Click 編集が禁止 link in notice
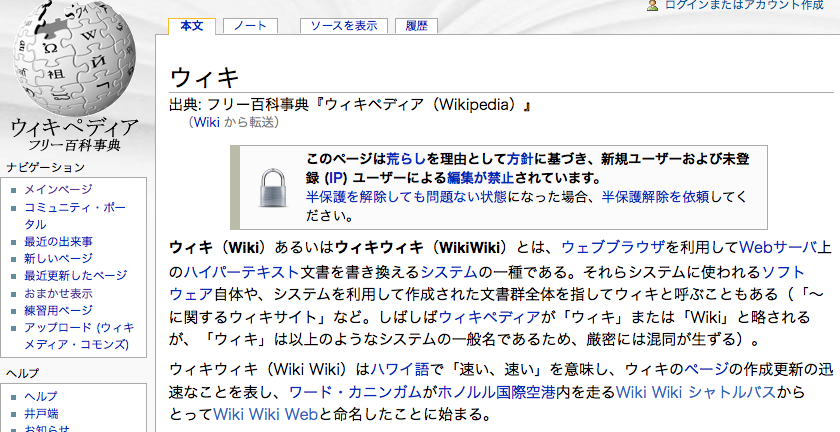This screenshot has width=840, height=432. point(480,177)
